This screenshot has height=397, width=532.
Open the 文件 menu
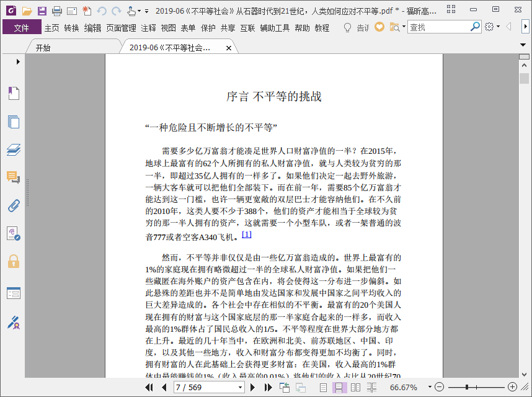click(x=21, y=27)
